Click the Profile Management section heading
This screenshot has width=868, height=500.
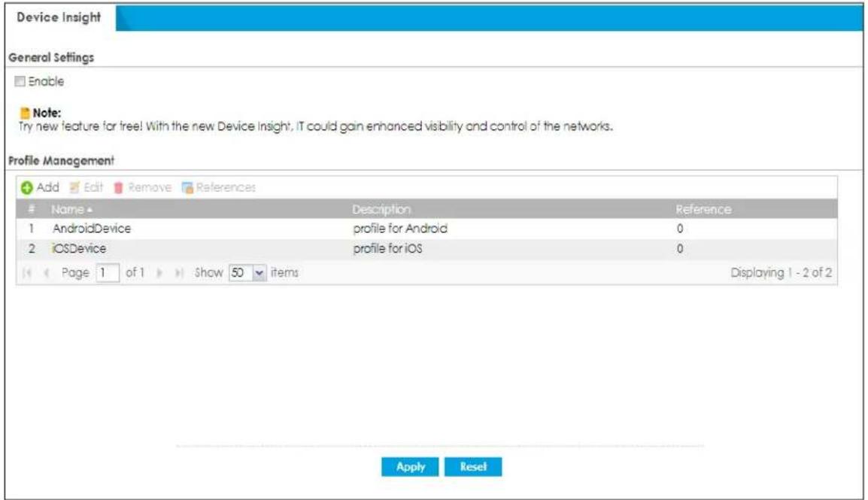[x=61, y=160]
